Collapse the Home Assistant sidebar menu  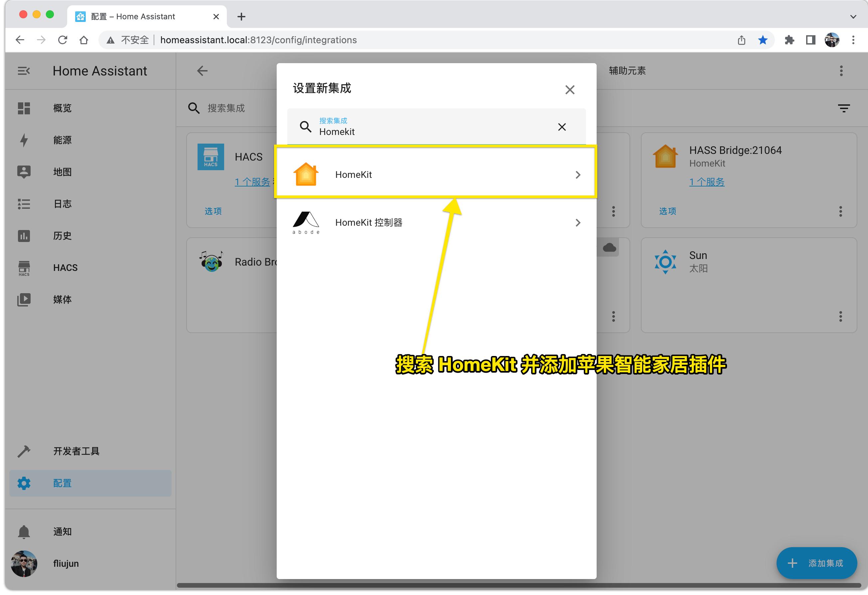(x=24, y=70)
